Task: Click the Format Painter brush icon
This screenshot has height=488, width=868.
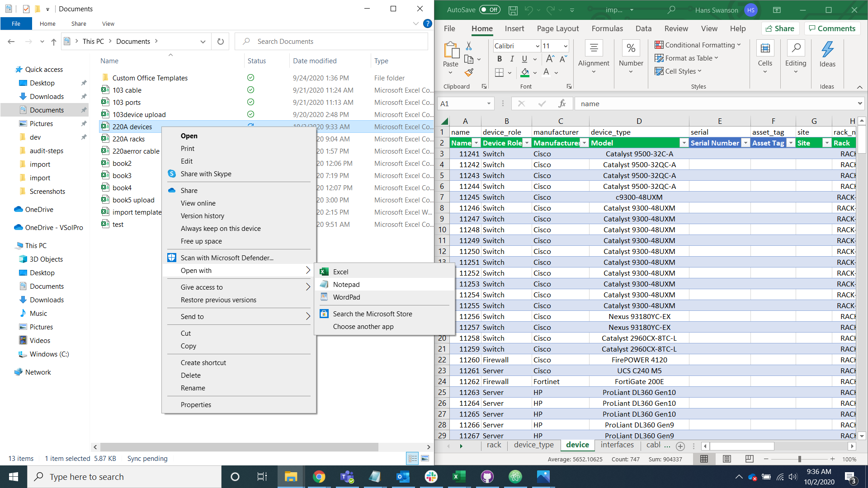Action: click(x=469, y=72)
